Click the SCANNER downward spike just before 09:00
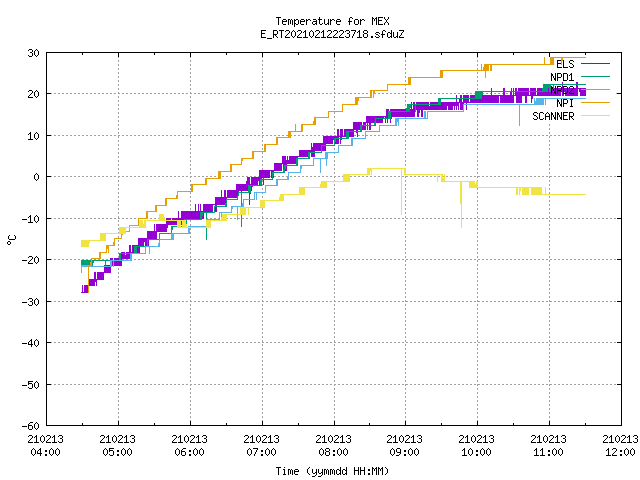The height and width of the screenshot is (480, 640). pyautogui.click(x=402, y=194)
